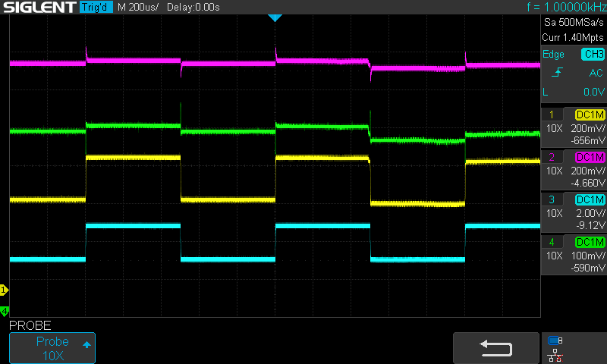
Task: Select channel 2 number box
Action: pyautogui.click(x=552, y=157)
